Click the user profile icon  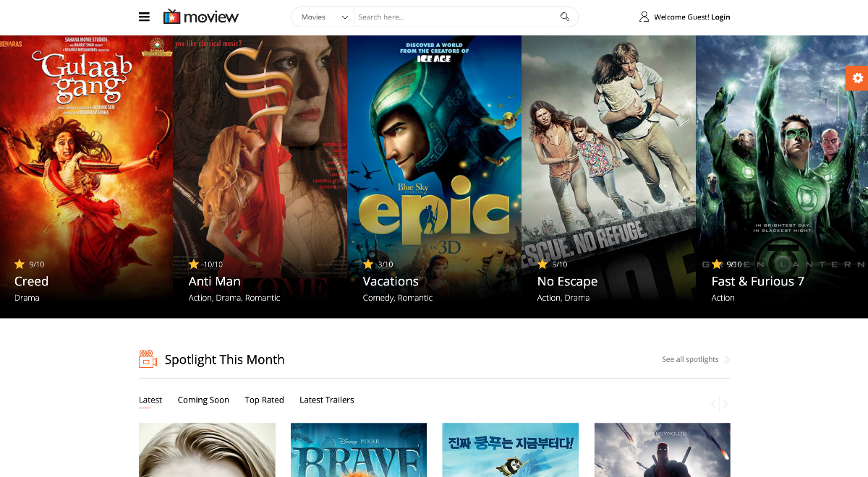click(x=644, y=17)
